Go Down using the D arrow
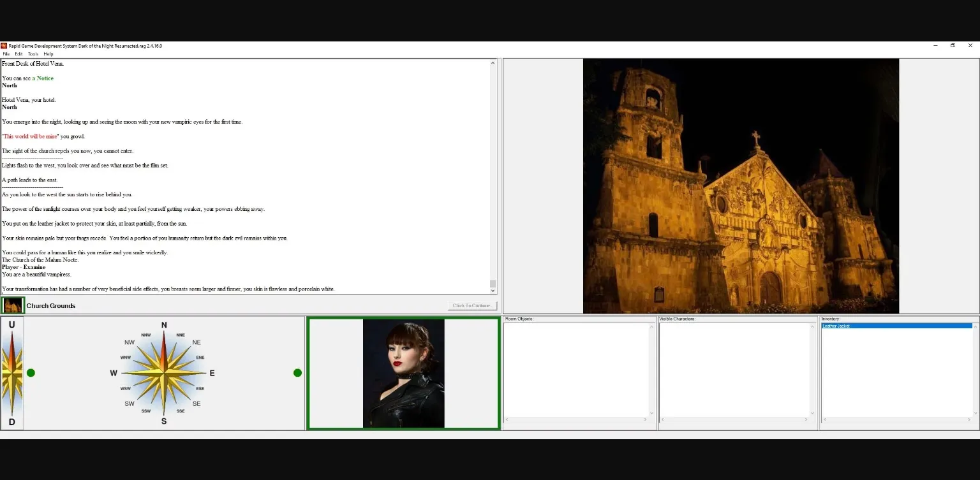Viewport: 980px width, 480px height. 11,421
